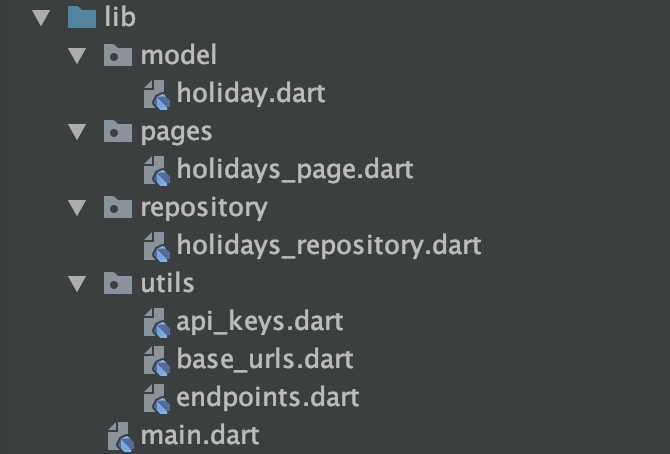
Task: Click the model package folder icon
Action: pyautogui.click(x=118, y=55)
